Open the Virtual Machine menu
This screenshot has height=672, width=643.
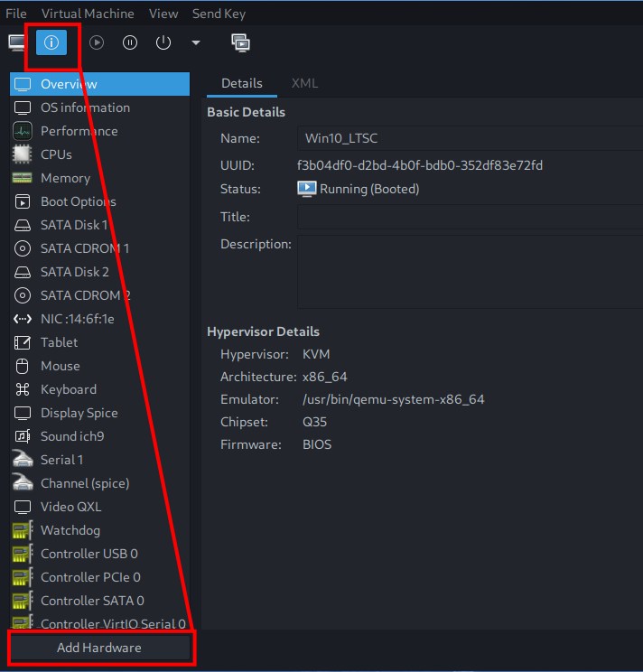tap(88, 14)
